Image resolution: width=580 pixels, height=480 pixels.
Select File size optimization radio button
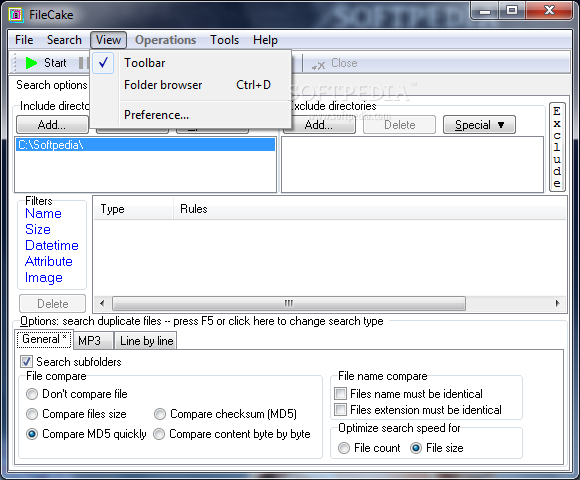pyautogui.click(x=416, y=448)
